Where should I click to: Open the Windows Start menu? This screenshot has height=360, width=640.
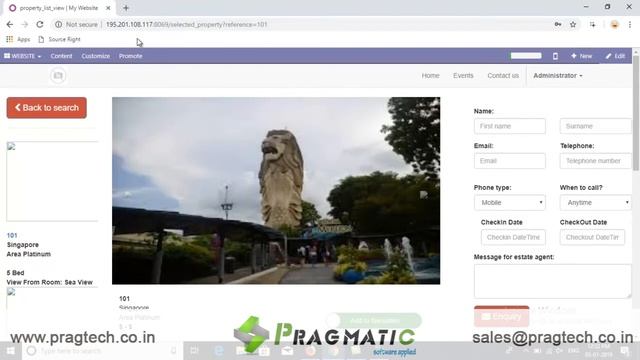[x=11, y=351]
